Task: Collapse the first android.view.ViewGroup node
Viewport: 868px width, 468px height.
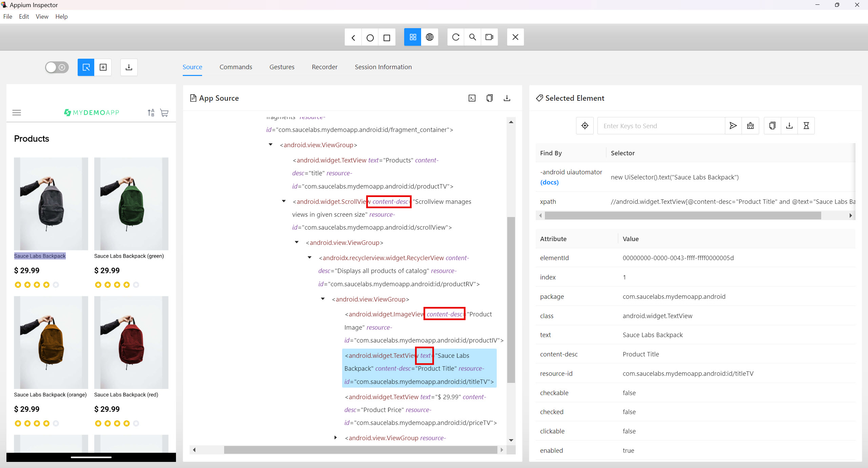Action: coord(271,145)
